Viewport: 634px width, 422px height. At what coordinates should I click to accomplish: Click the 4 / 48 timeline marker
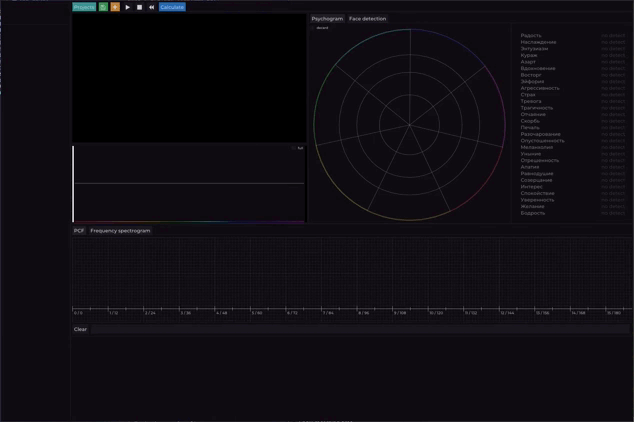(221, 313)
